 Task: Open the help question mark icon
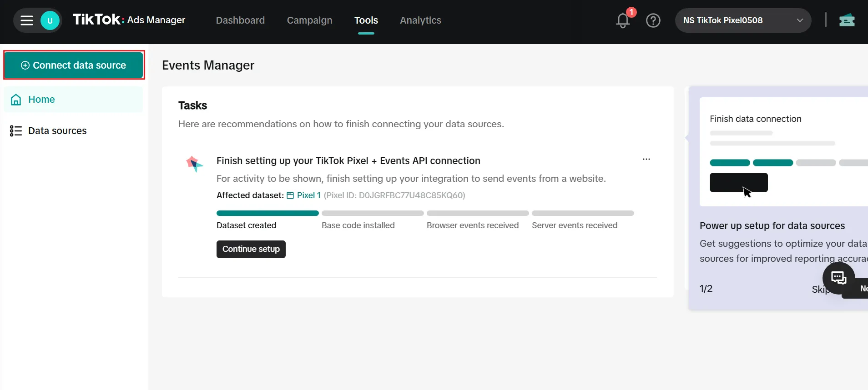pos(653,20)
